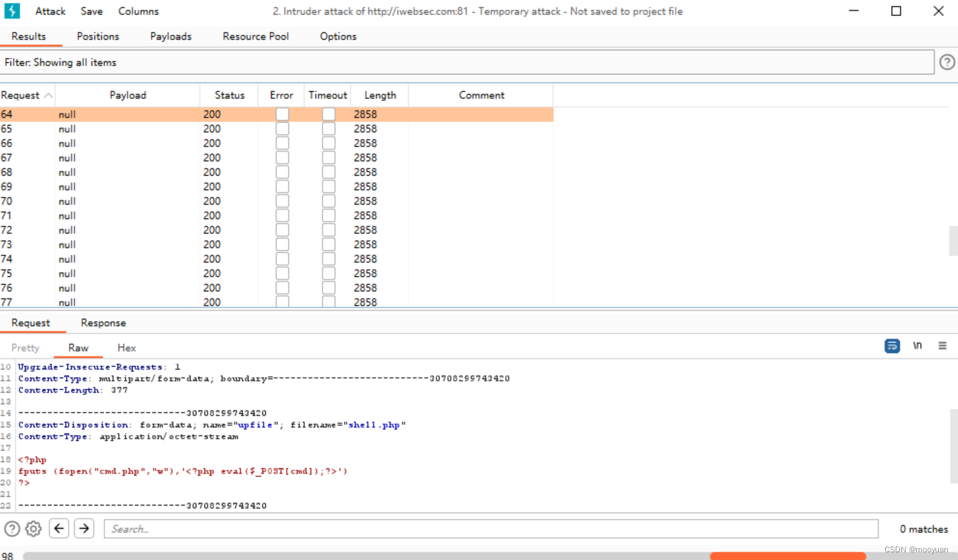Switch to the Resource Pool tab
Viewport: 958px width, 560px height.
pos(255,36)
